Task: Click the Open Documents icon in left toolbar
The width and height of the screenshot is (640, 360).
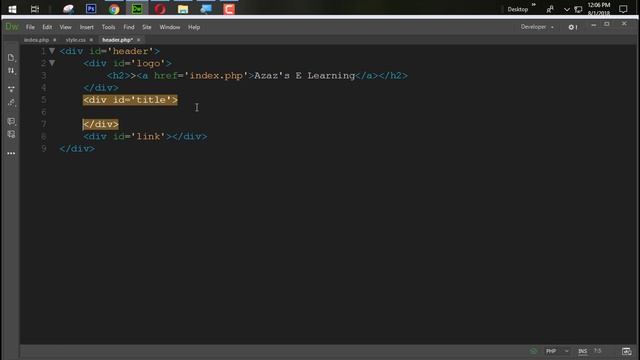Action: point(11,58)
